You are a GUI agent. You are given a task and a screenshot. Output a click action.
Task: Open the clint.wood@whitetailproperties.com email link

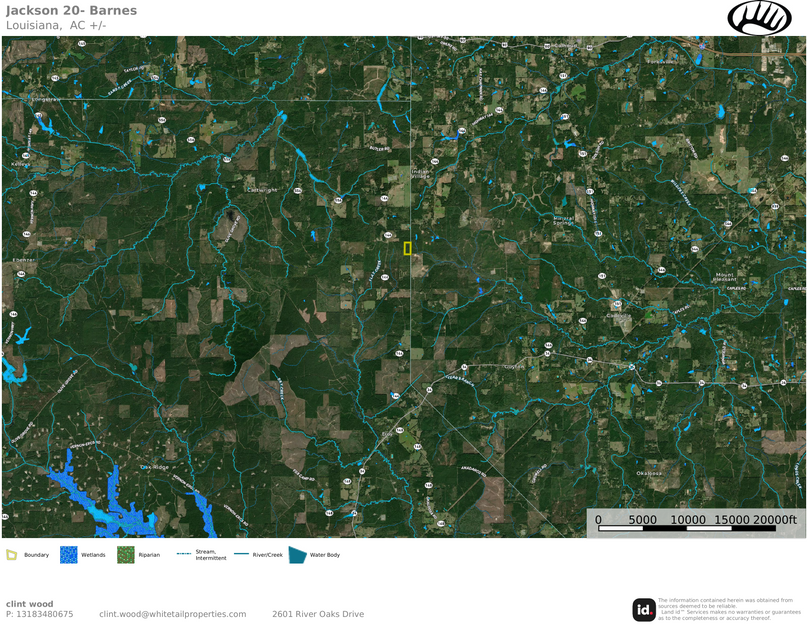tap(172, 614)
